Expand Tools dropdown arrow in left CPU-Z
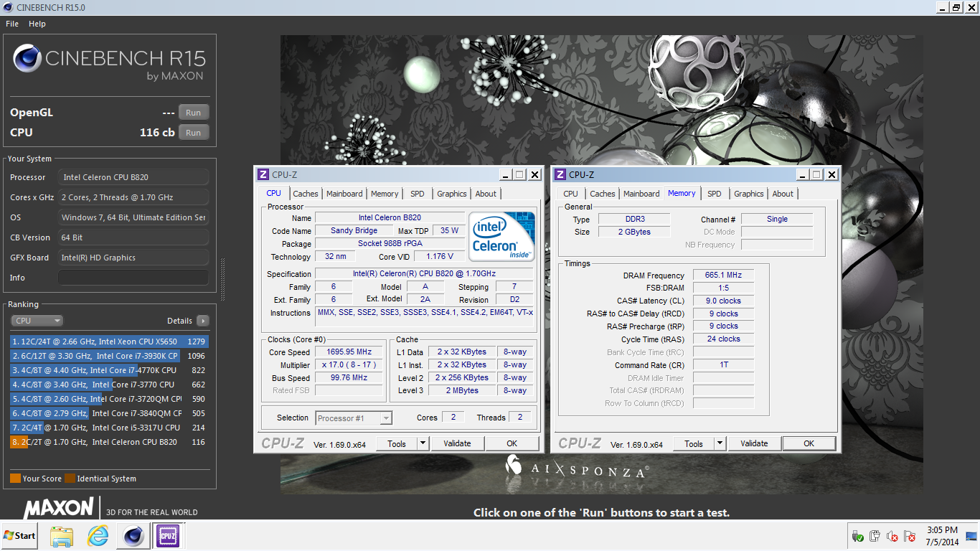 (x=423, y=444)
